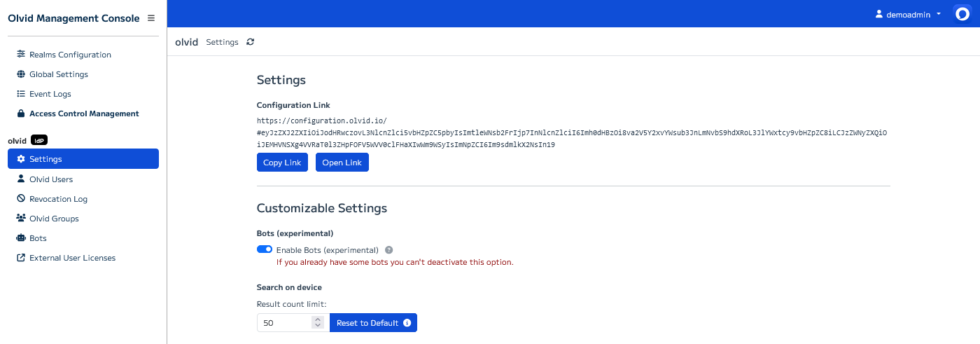Screen dimensions: 980x344
Task: Click Reset to Default button
Action: [x=373, y=323]
